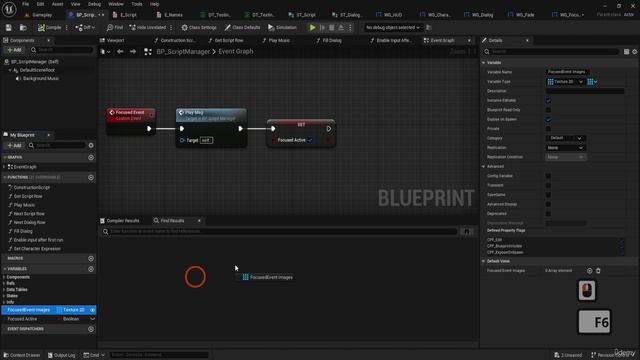Click BP_ScriptManager breadcrumb link

(183, 51)
